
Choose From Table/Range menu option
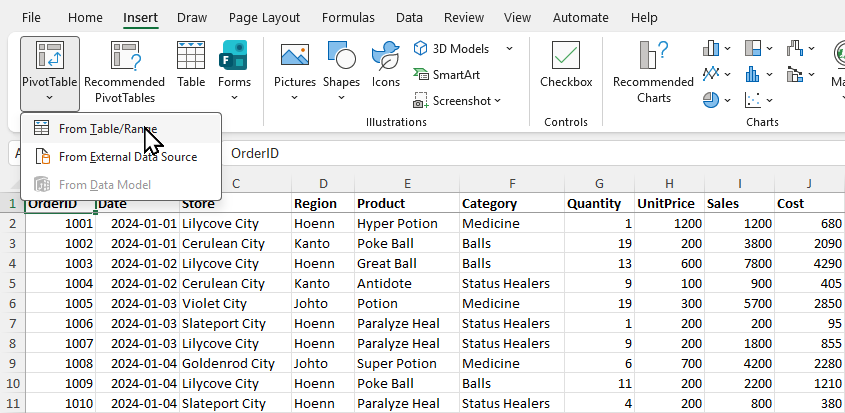pos(121,129)
